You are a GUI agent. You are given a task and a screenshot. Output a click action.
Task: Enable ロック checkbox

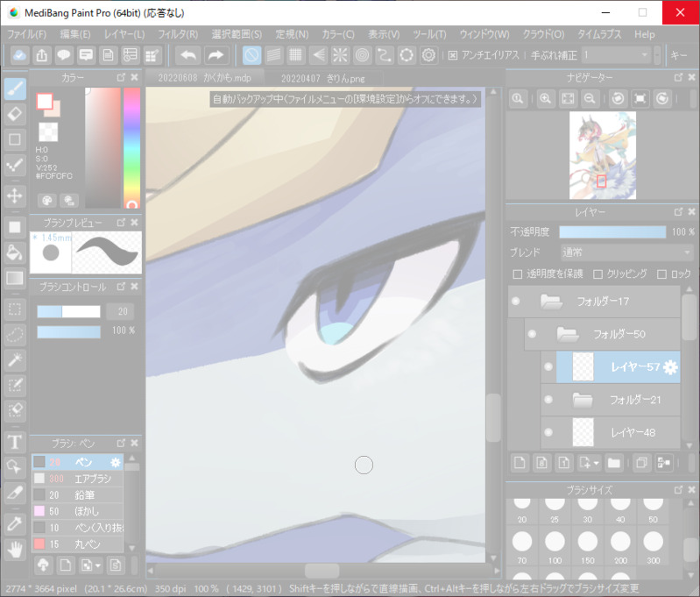(662, 274)
